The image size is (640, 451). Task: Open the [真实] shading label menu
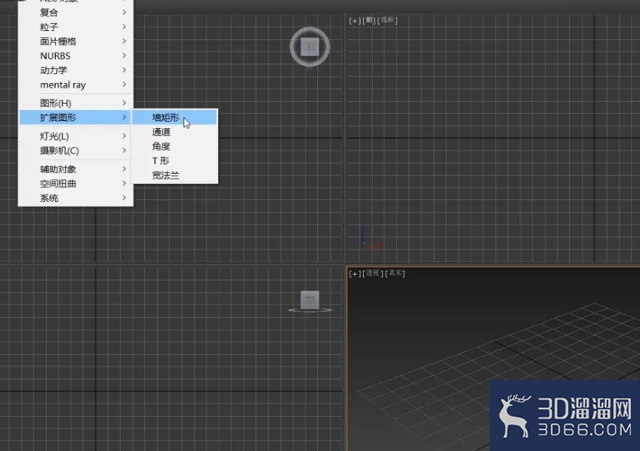coord(395,273)
